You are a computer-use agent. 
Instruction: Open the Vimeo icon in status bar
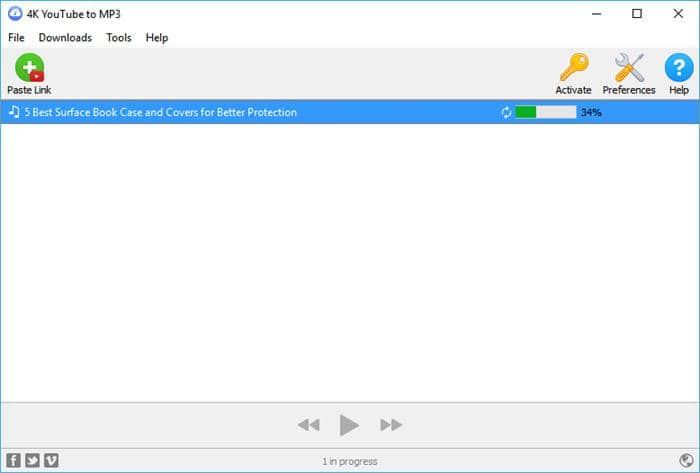(x=51, y=460)
